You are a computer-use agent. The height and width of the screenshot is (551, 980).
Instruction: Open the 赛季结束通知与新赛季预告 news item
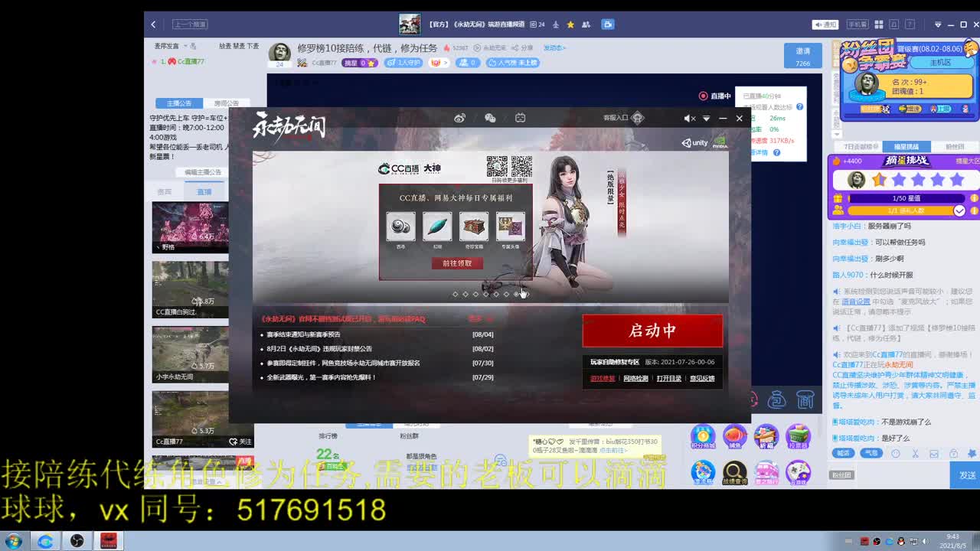pyautogui.click(x=303, y=334)
